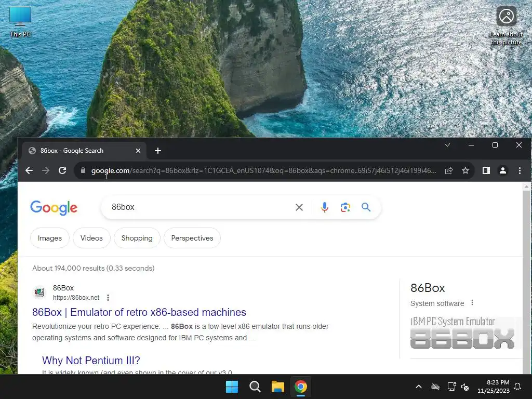Reload the Google search page
Image resolution: width=532 pixels, height=399 pixels.
[62, 170]
